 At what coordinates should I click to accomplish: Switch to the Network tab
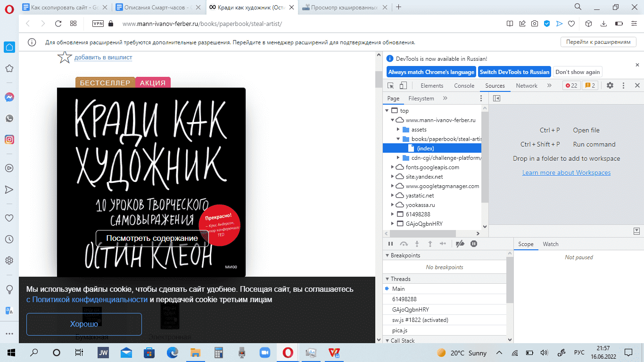point(527,85)
